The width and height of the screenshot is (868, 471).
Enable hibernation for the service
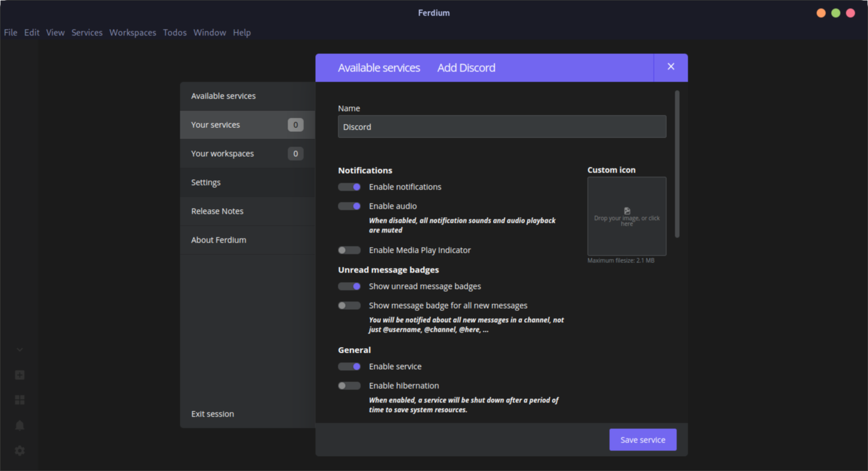[x=349, y=385]
